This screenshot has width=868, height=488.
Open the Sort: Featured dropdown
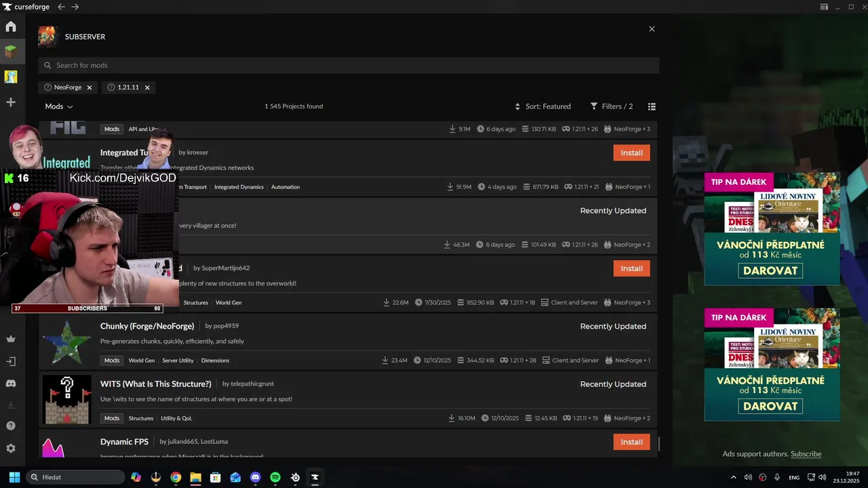pyautogui.click(x=542, y=106)
